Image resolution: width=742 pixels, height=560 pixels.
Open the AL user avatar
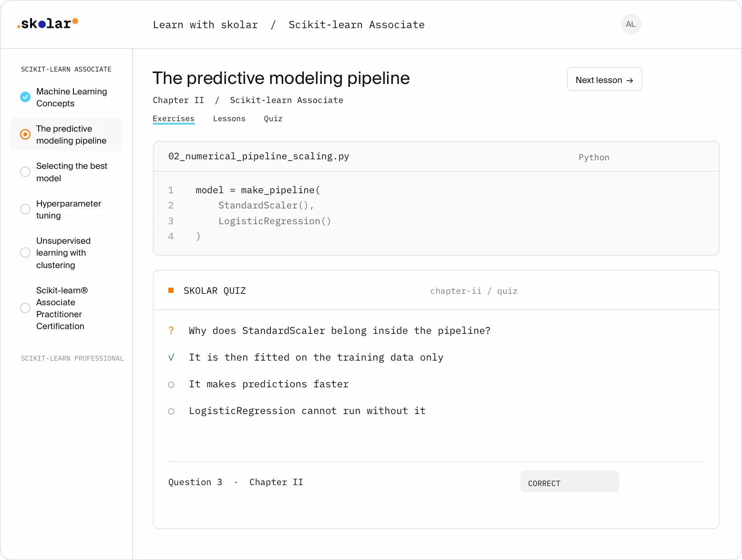click(630, 24)
